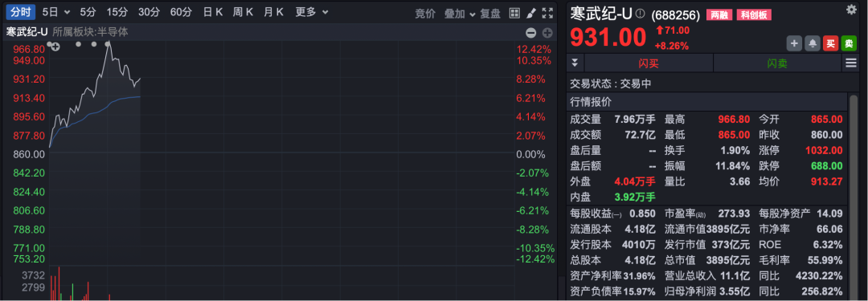868x301 pixels.
Task: Click the plus zoom-in chart icon
Action: pyautogui.click(x=547, y=33)
